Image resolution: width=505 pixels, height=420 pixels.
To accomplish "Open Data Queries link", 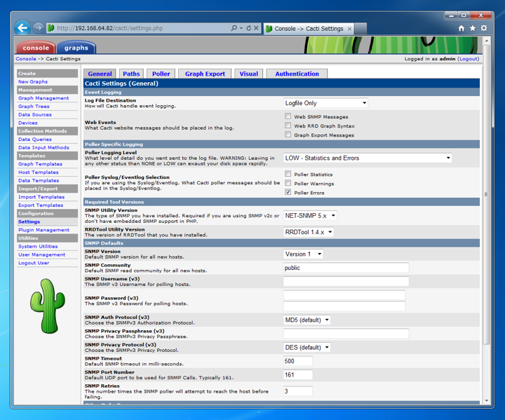I will pos(35,139).
